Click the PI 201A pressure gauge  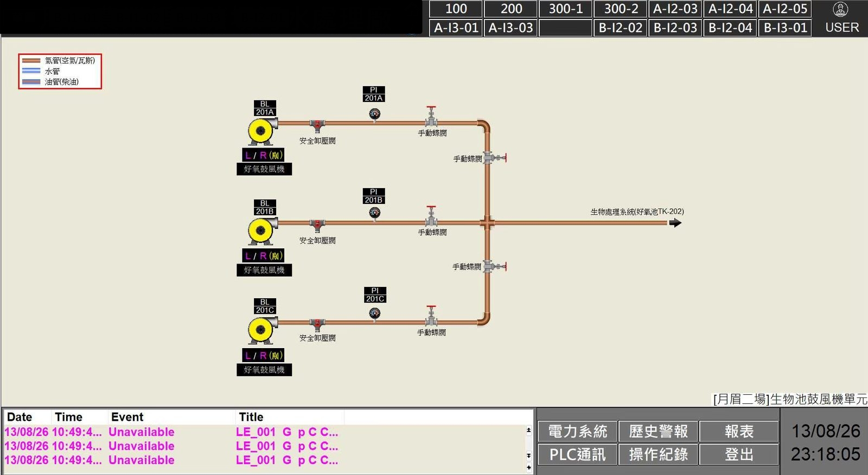point(375,114)
